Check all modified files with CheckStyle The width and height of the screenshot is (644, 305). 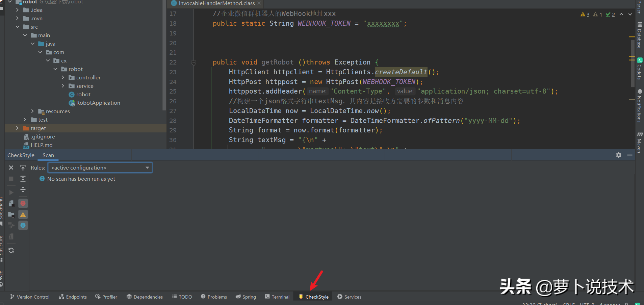coord(11,225)
